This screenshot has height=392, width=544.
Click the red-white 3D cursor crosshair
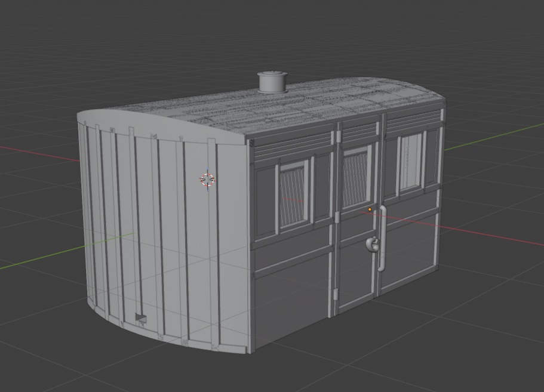pos(208,180)
